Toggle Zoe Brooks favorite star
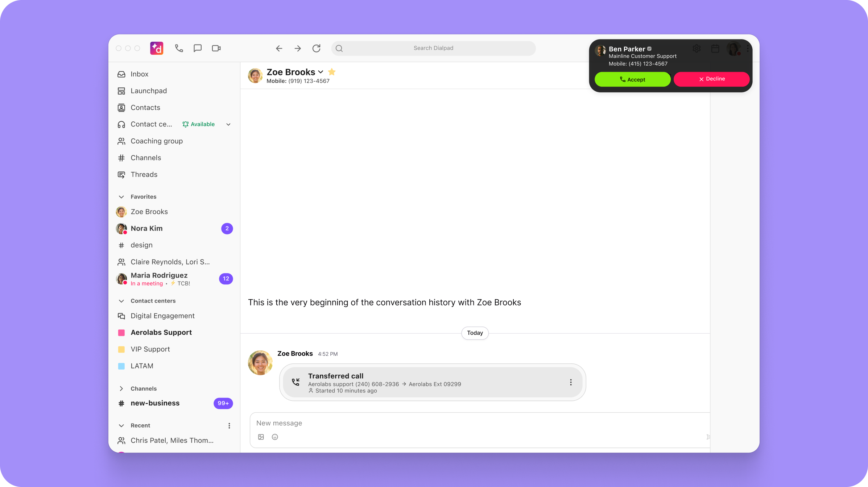The width and height of the screenshot is (868, 487). point(332,72)
